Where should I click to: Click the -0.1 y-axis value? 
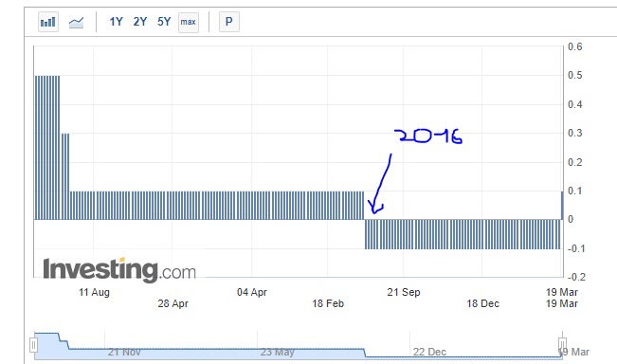click(x=576, y=248)
